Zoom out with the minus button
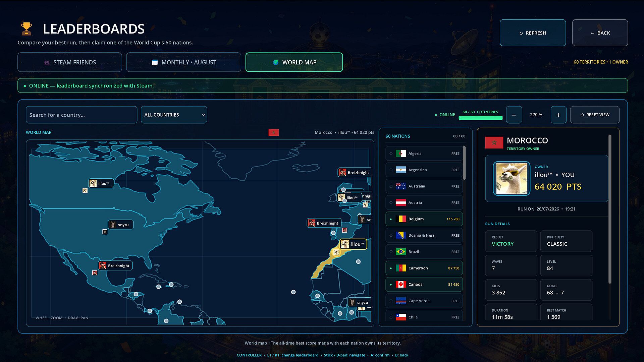Viewport: 644px width, 362px height. coord(514,115)
